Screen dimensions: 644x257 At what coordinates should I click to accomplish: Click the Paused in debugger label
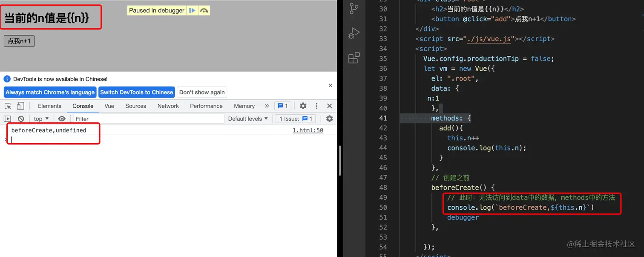(157, 10)
